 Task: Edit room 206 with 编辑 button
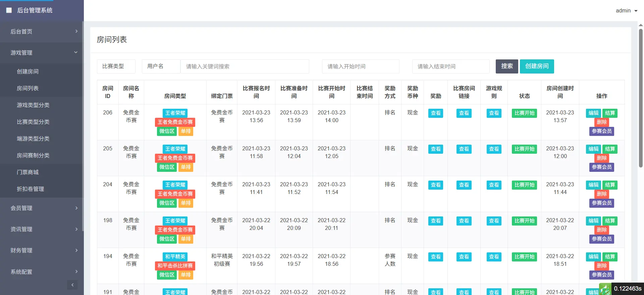click(593, 113)
